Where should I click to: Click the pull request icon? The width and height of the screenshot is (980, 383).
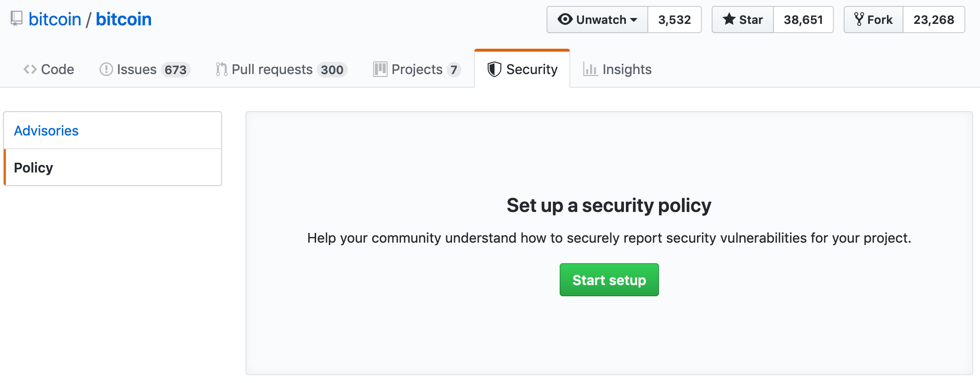click(x=222, y=69)
